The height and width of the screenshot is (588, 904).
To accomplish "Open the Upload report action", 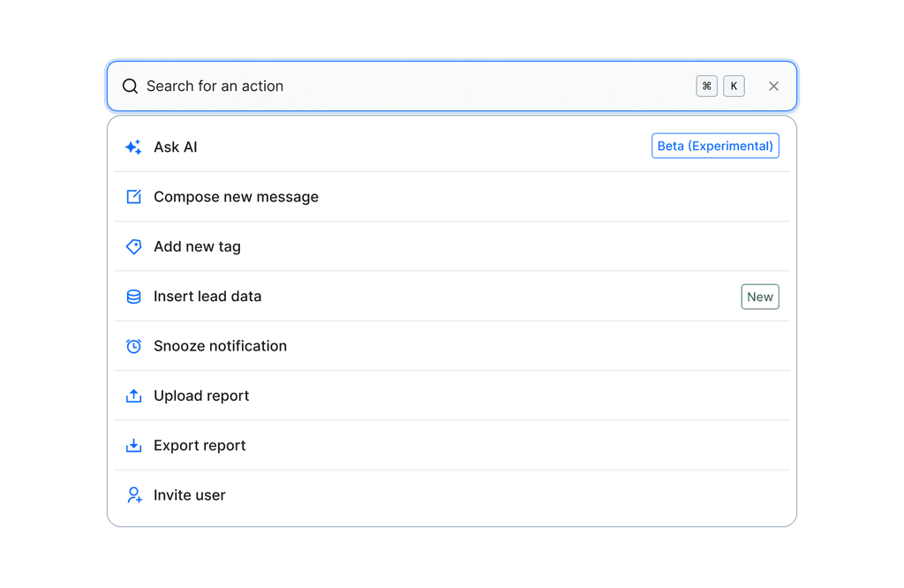I will [201, 396].
